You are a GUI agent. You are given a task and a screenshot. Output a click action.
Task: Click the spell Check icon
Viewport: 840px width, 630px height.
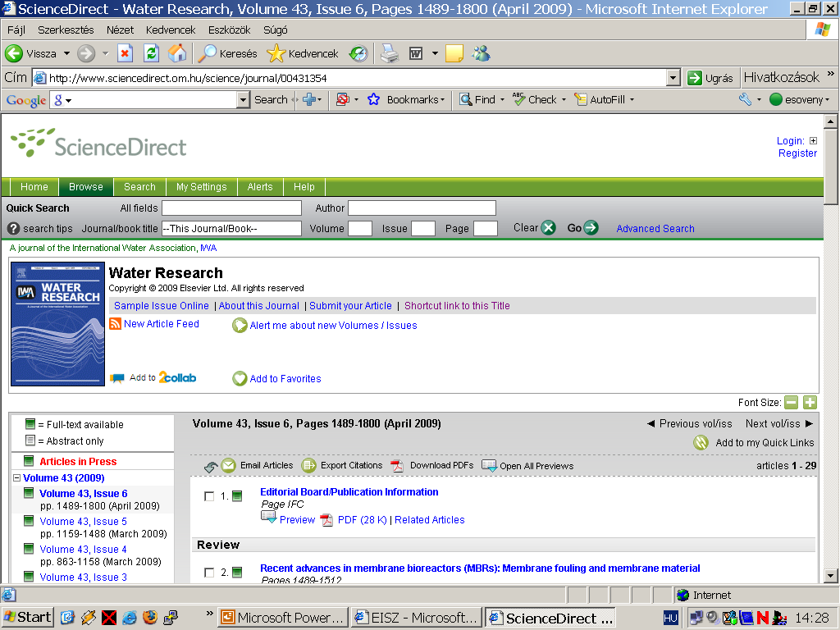(x=519, y=99)
